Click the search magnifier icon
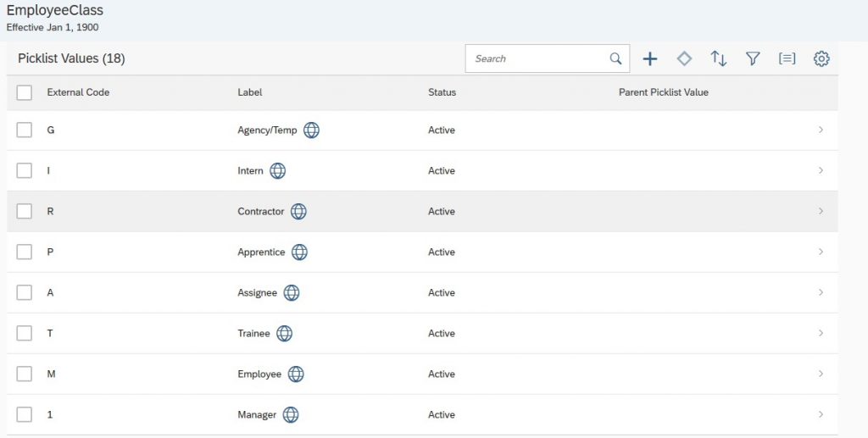 (615, 58)
